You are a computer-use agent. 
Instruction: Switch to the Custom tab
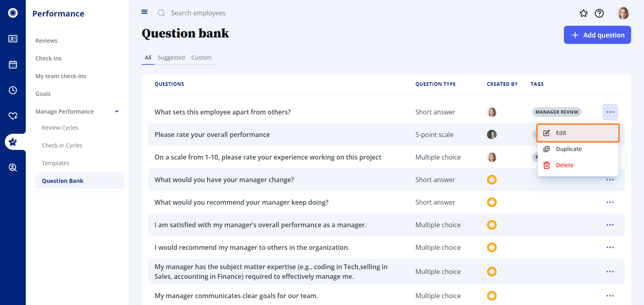[x=201, y=58]
